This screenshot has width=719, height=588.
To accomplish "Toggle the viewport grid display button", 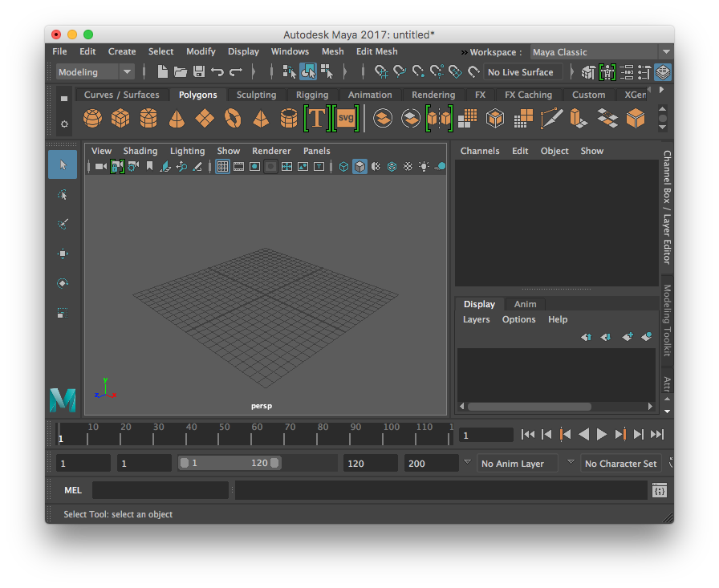I will (x=222, y=166).
